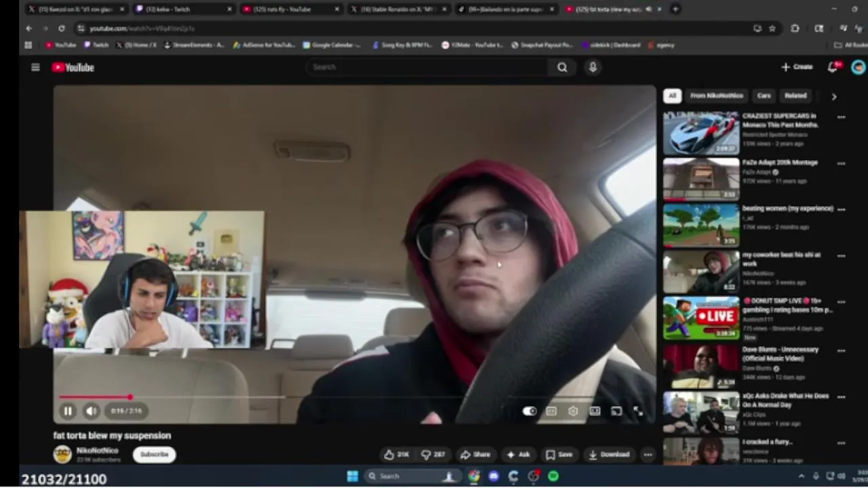This screenshot has width=868, height=488.
Task: Open options menu for CRAZIEST SUPERCARS video
Action: click(842, 117)
